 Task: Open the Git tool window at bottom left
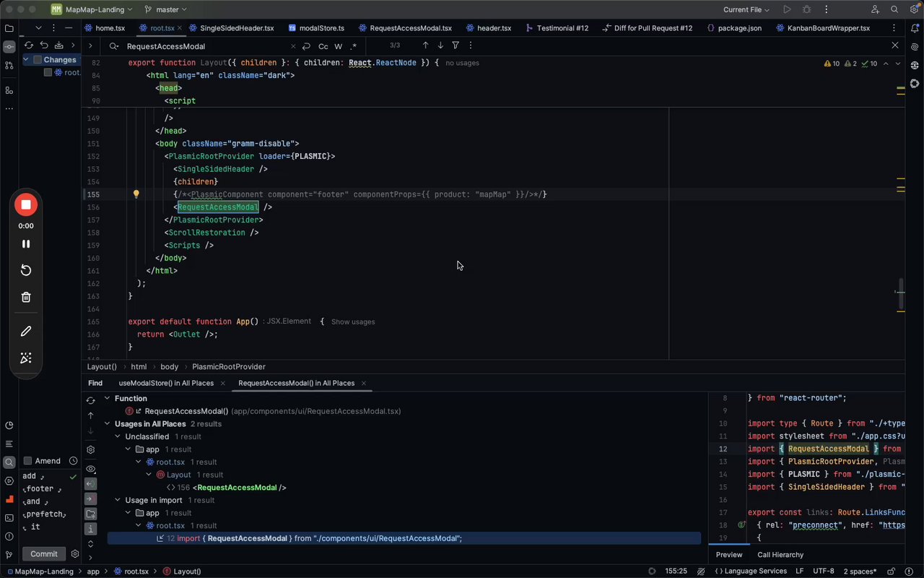(9, 555)
